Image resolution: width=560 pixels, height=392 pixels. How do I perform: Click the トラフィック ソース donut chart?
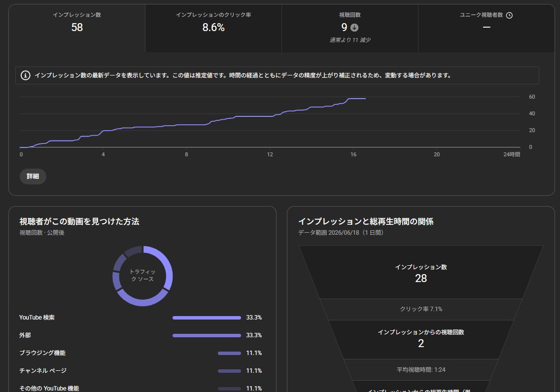[142, 276]
